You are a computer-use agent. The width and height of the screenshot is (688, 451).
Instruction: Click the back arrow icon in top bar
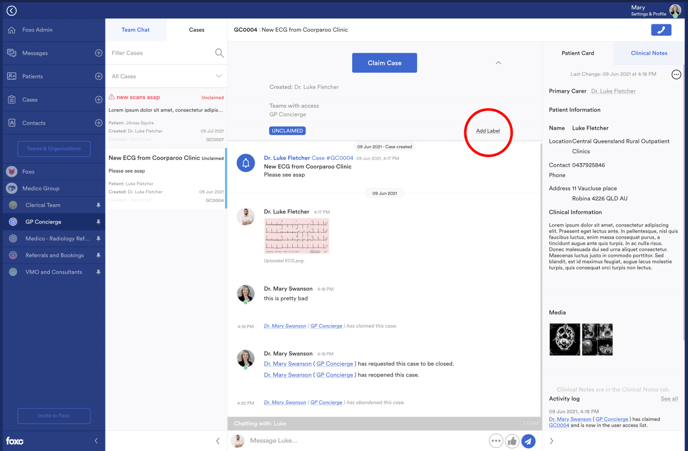click(x=12, y=11)
